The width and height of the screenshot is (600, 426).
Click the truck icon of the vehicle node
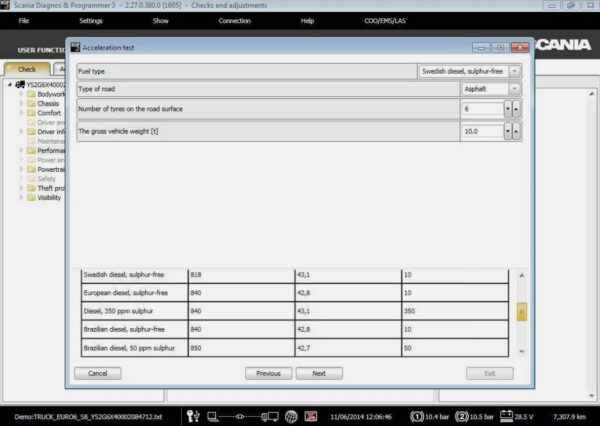[20, 85]
